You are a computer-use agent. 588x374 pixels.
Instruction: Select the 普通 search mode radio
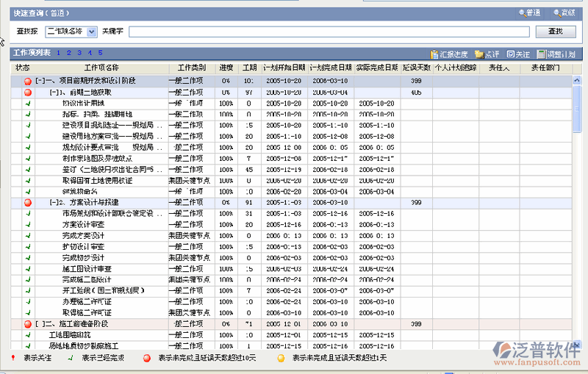521,12
